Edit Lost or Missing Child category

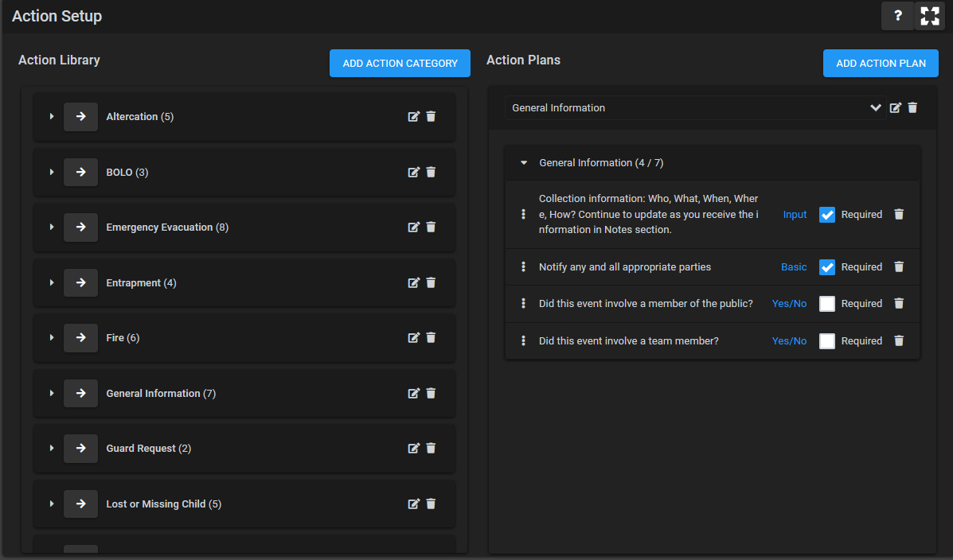coord(413,504)
